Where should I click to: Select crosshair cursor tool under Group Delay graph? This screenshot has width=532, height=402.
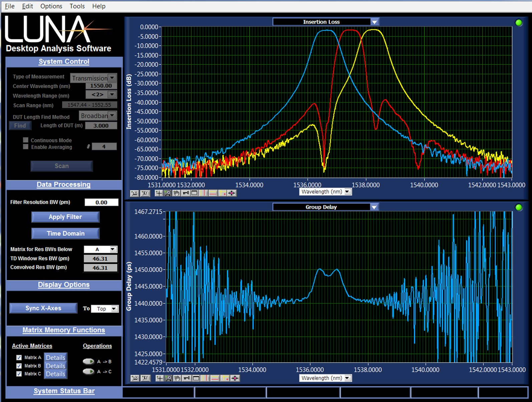(x=160, y=378)
